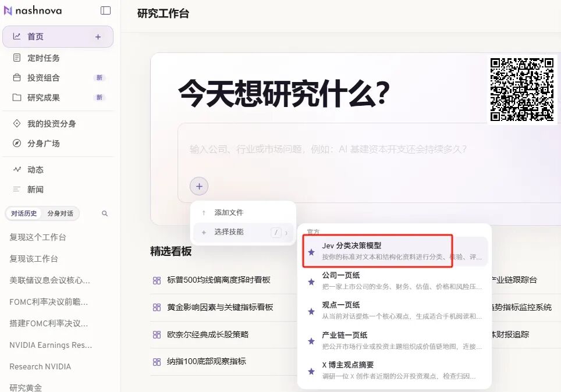The width and height of the screenshot is (561, 392).
Task: Click the sparkle icon by 选择技能
Action: coord(204,233)
